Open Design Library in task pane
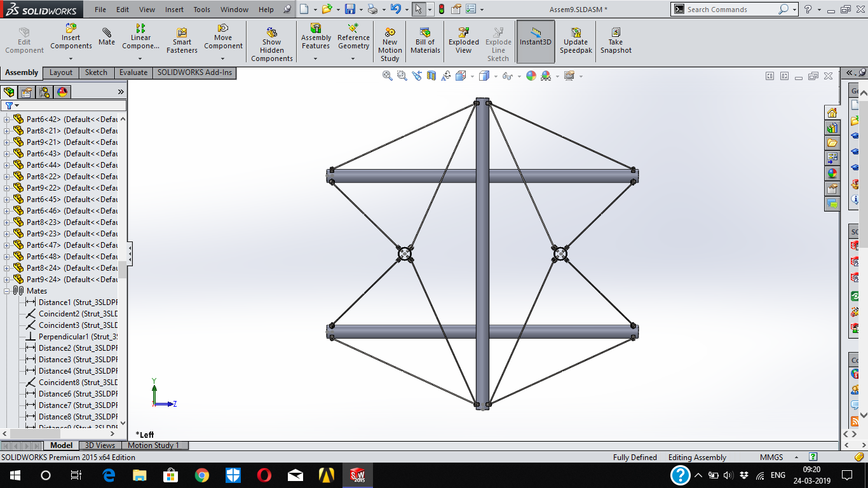Screen dimensions: 868x488 point(832,128)
